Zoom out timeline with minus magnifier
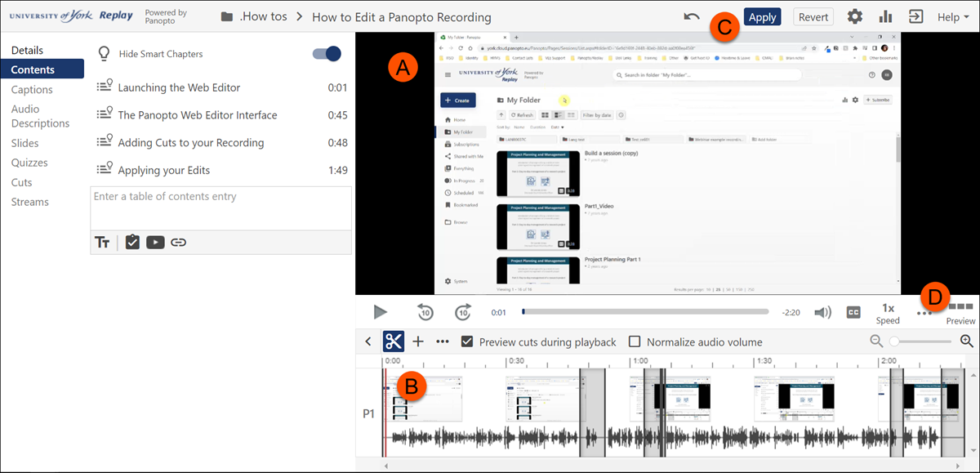This screenshot has height=473, width=980. tap(877, 341)
